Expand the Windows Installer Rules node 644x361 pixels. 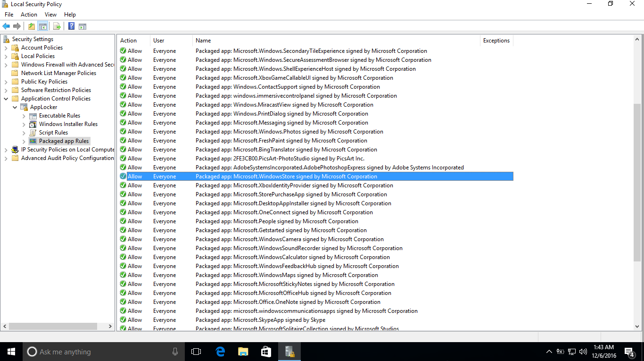(24, 124)
